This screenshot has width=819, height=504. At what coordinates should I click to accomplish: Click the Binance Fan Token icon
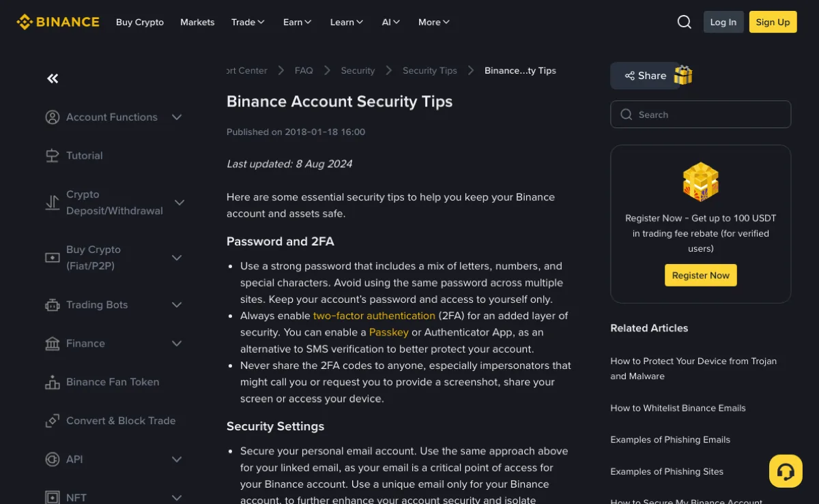pyautogui.click(x=53, y=382)
